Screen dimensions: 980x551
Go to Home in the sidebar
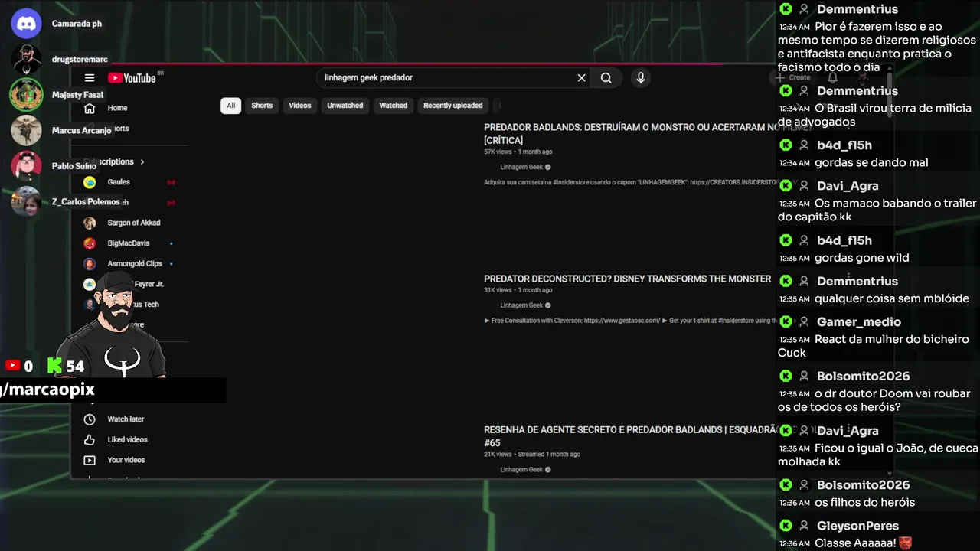coord(117,108)
